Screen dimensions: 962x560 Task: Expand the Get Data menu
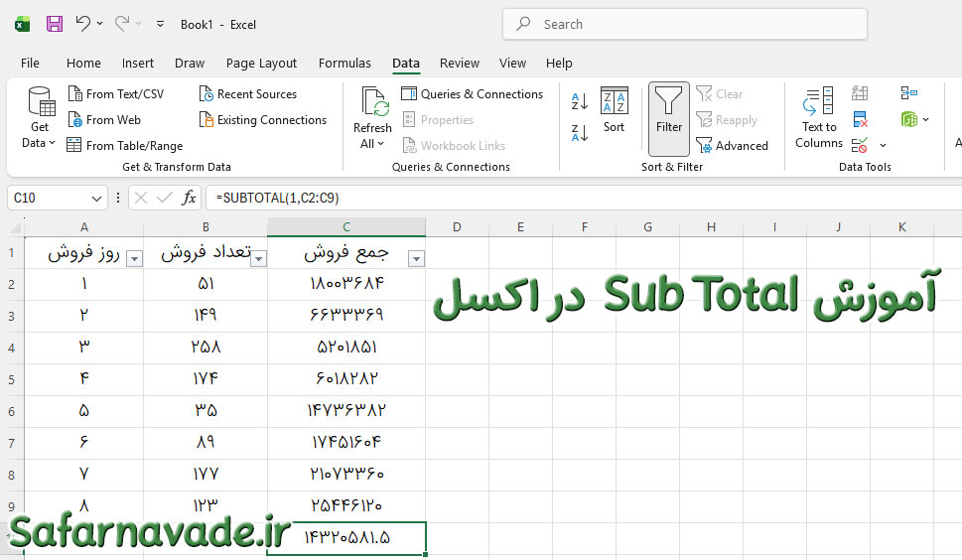[x=40, y=118]
